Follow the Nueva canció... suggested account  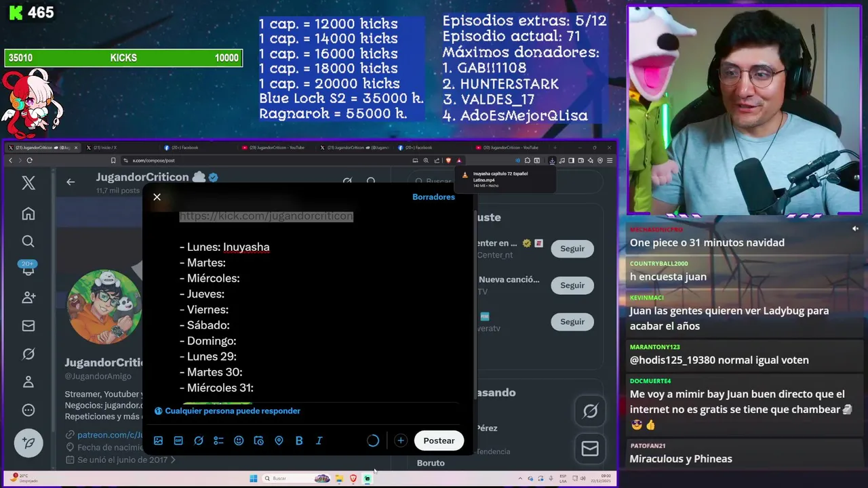(x=572, y=285)
